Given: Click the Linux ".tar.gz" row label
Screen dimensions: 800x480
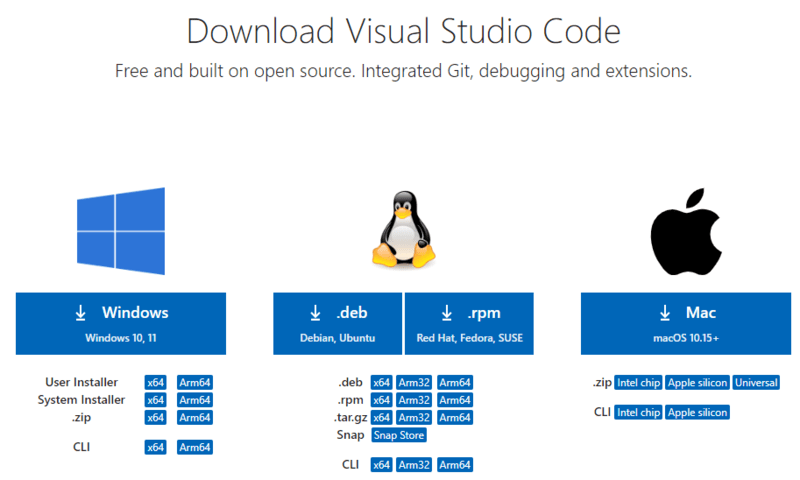Looking at the screenshot, I should 351,418.
